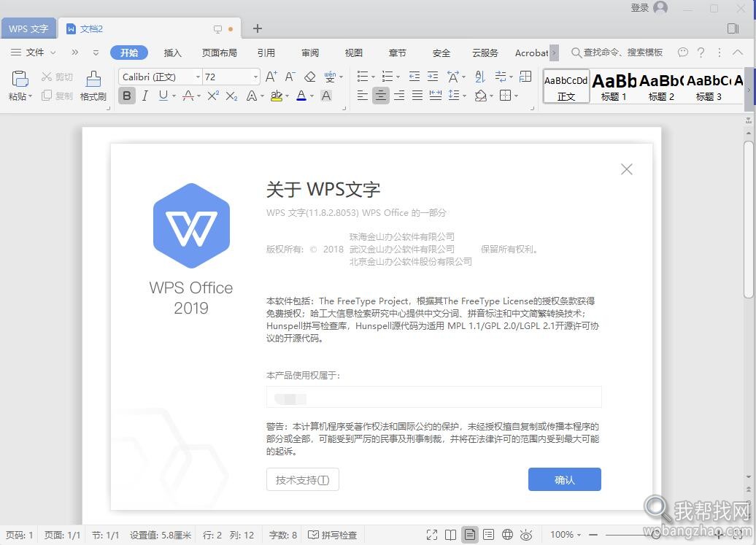Toggle center alignment
Viewport: 756px width, 545px height.
(x=381, y=96)
